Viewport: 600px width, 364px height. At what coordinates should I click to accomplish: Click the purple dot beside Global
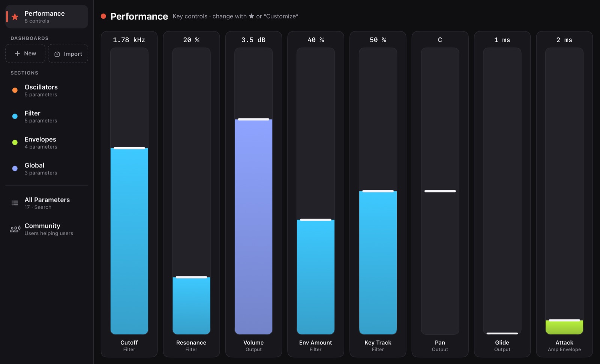pyautogui.click(x=15, y=169)
